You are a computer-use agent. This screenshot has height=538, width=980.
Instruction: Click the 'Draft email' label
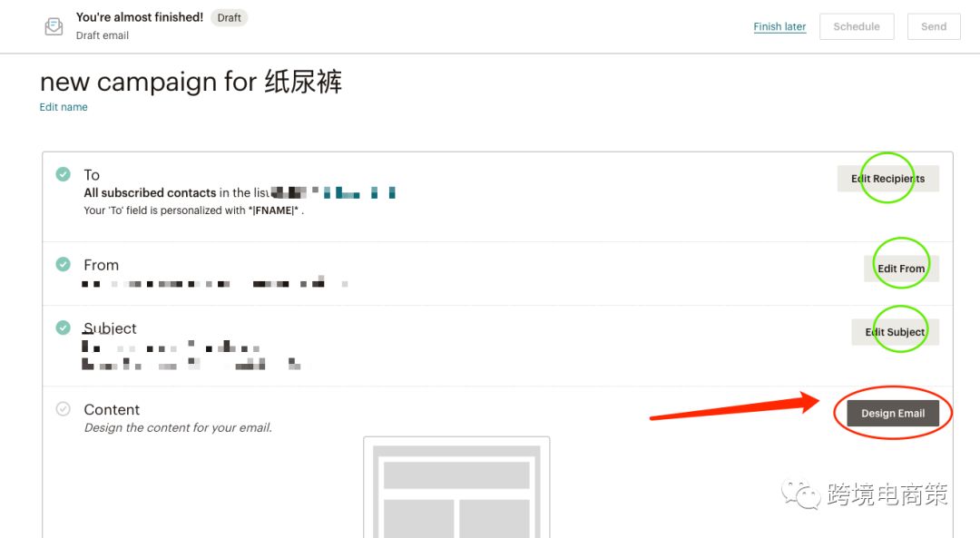tap(103, 35)
